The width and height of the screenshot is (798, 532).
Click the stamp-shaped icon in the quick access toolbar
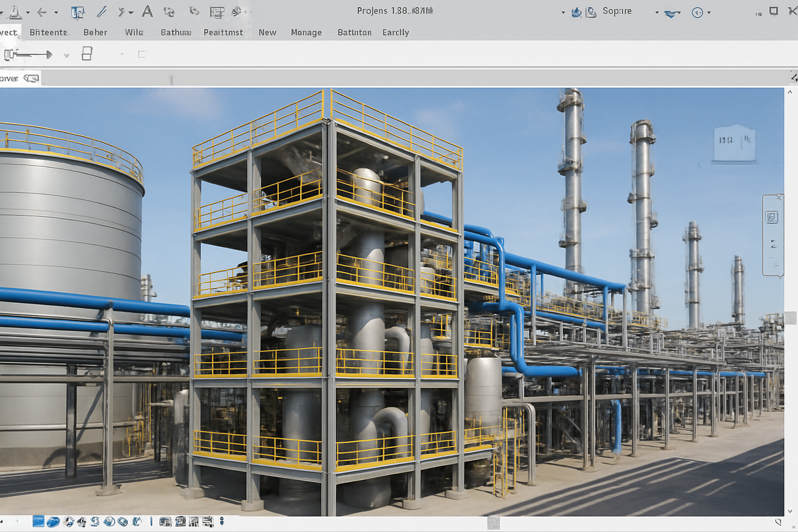pos(15,11)
